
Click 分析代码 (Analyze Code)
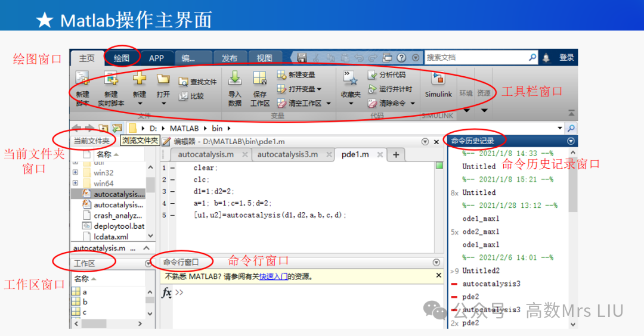[x=386, y=74]
